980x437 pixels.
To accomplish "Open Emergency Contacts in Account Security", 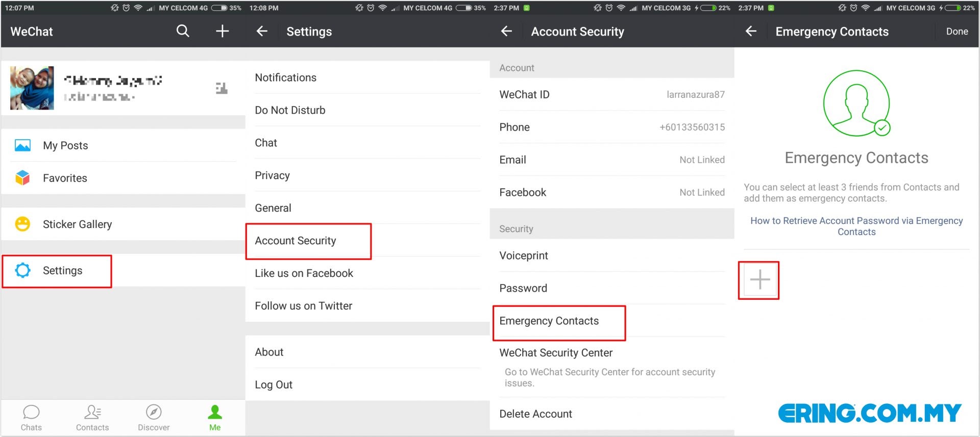I will click(x=612, y=321).
